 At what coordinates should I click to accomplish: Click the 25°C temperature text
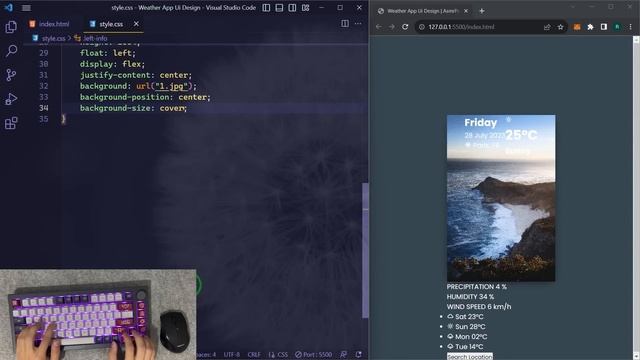(x=521, y=135)
